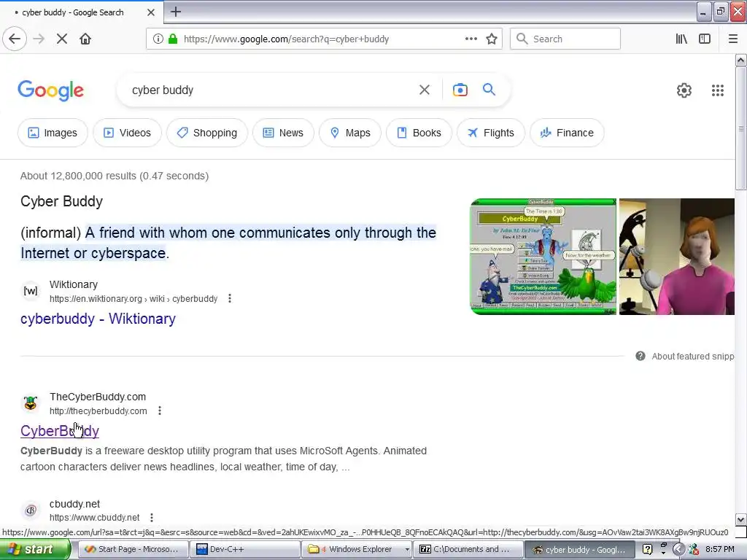Screen dimensions: 747x560
Task: Click About featured snippets text
Action: 693,356
